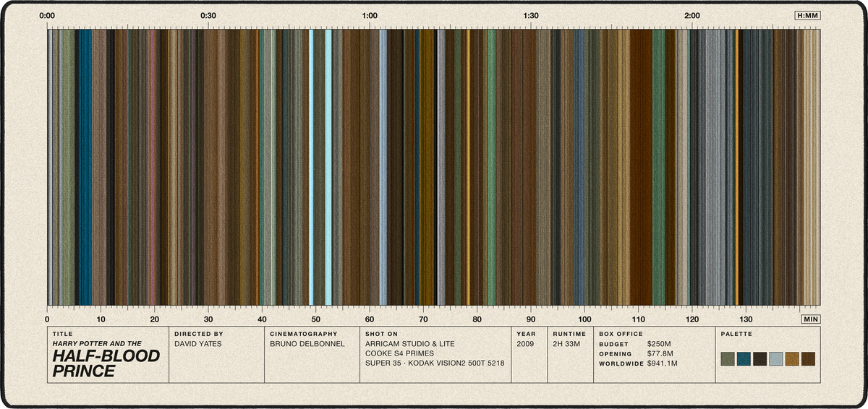Select the 100 minute axis label
The image size is (868, 409).
[584, 319]
